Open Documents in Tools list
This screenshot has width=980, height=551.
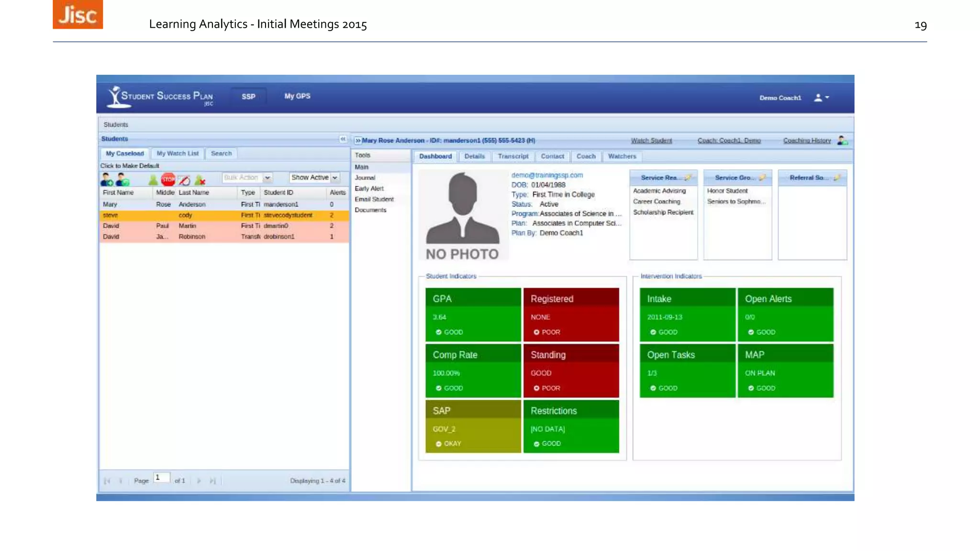tap(381, 210)
